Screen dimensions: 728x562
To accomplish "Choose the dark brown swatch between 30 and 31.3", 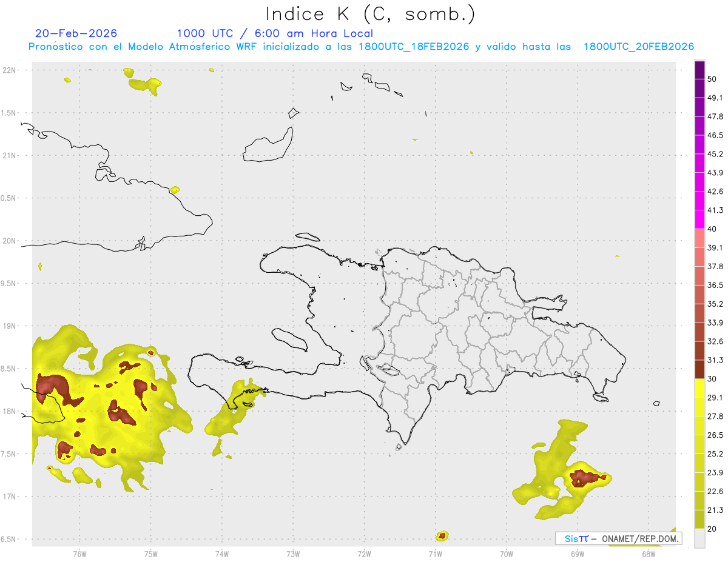I will click(700, 369).
